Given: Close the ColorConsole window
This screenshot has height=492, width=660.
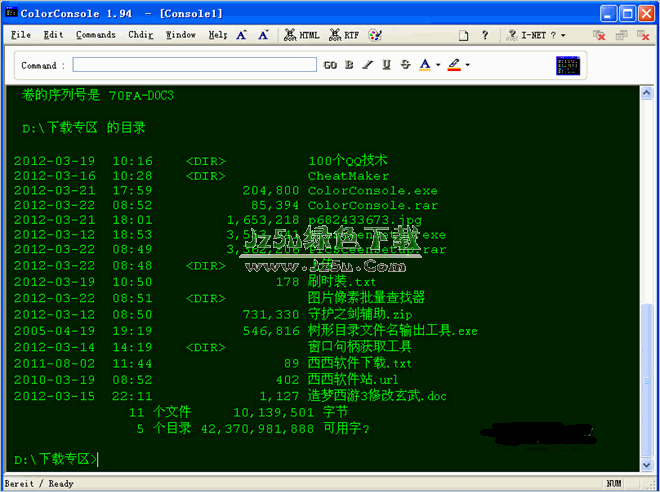Looking at the screenshot, I should pyautogui.click(x=647, y=14).
